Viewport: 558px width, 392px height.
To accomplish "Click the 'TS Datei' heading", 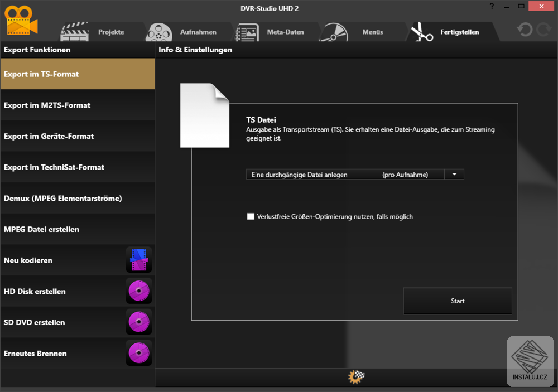I will point(261,120).
